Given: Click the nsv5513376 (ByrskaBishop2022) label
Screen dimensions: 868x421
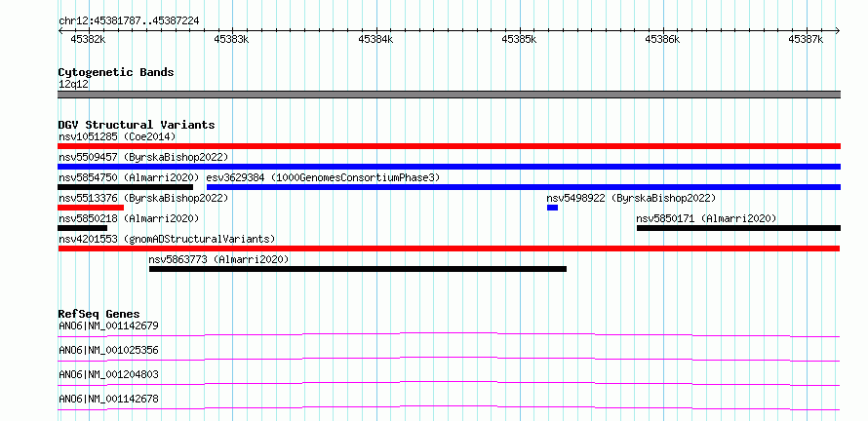Looking at the screenshot, I should (143, 198).
